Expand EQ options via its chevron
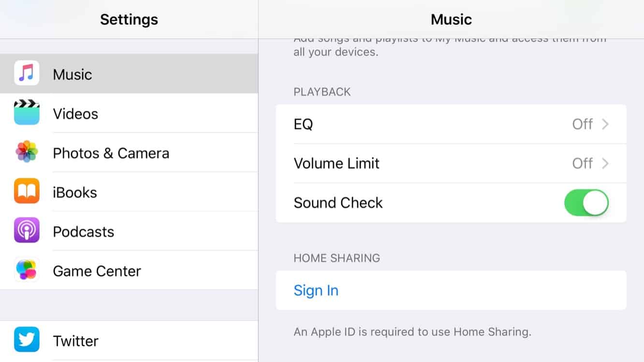Viewport: 644px width, 362px height. point(605,124)
